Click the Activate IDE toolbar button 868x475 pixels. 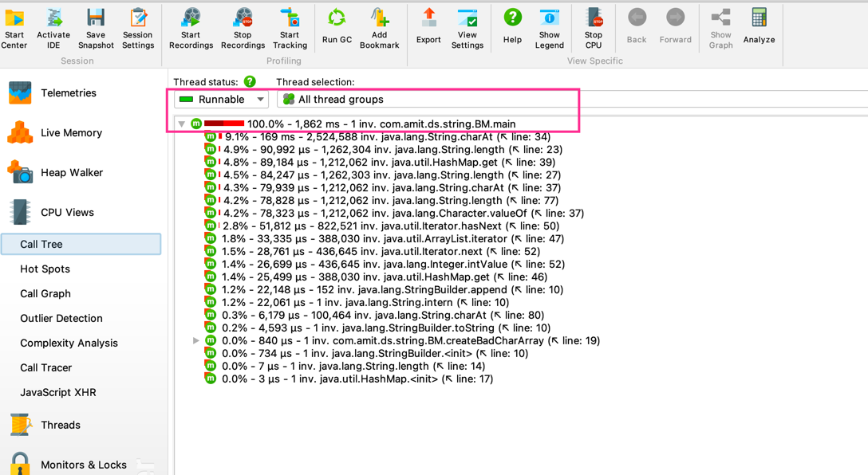click(53, 29)
